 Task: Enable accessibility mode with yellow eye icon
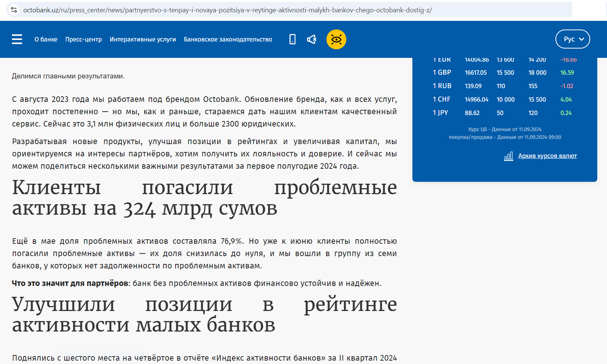click(x=336, y=39)
